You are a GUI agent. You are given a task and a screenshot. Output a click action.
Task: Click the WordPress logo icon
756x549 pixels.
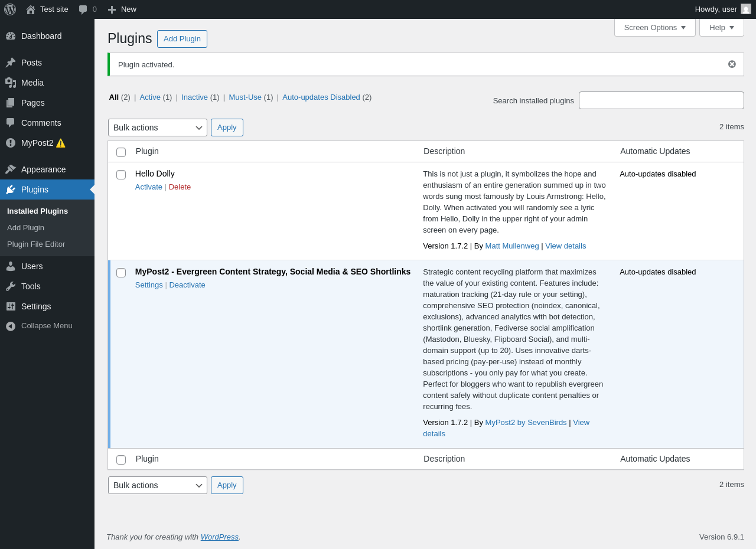click(10, 9)
